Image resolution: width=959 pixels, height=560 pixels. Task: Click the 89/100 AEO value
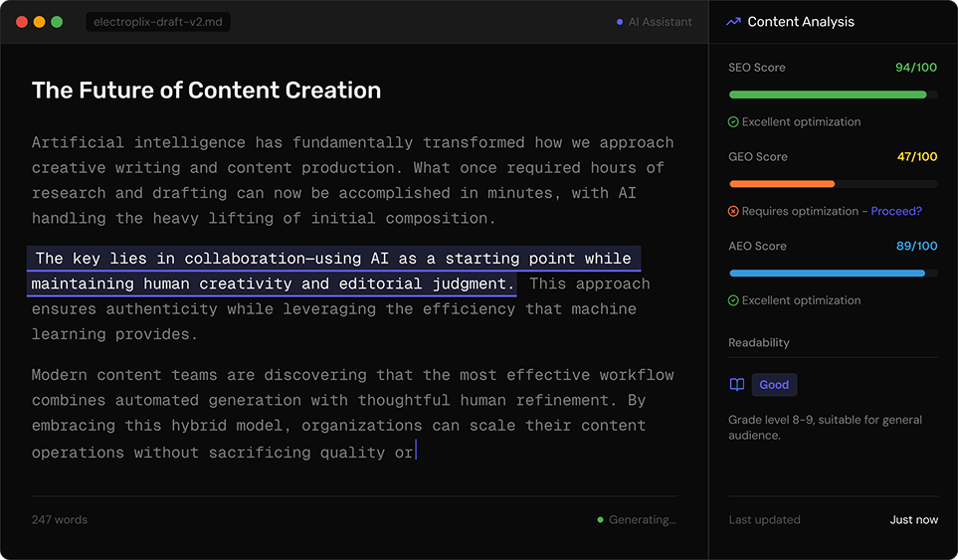coord(916,246)
